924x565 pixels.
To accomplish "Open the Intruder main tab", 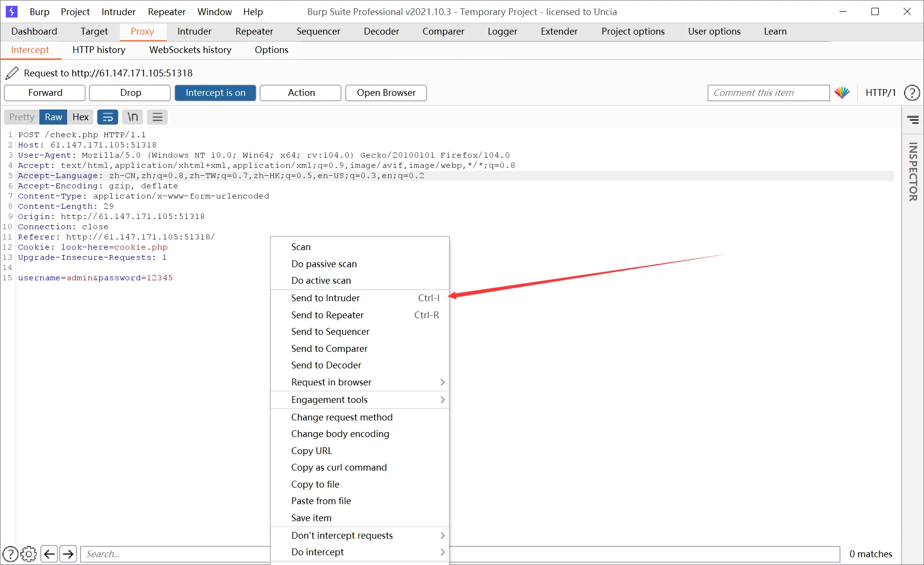I will [194, 31].
